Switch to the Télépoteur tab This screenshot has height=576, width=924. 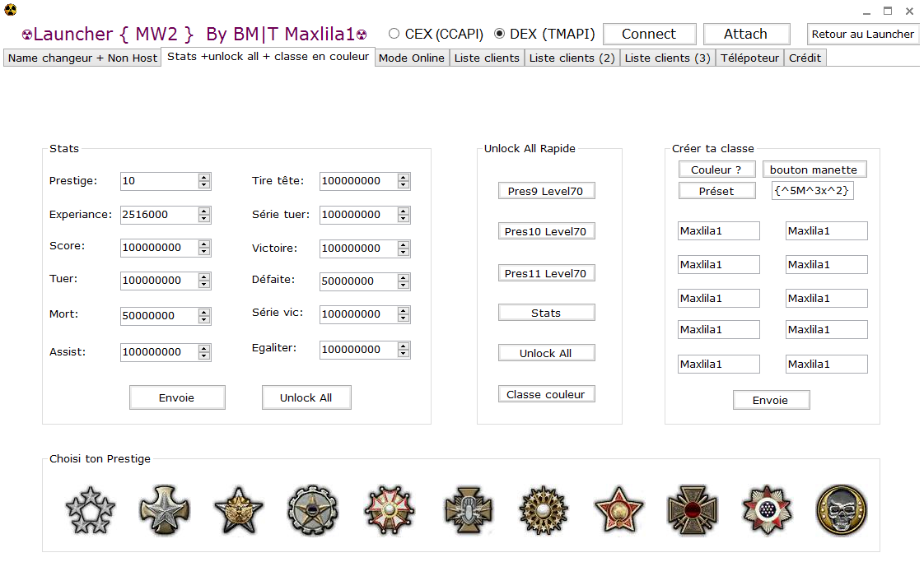click(749, 58)
